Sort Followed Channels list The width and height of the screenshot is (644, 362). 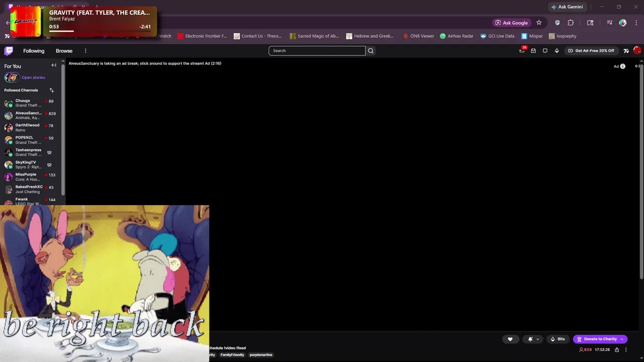[x=51, y=90]
